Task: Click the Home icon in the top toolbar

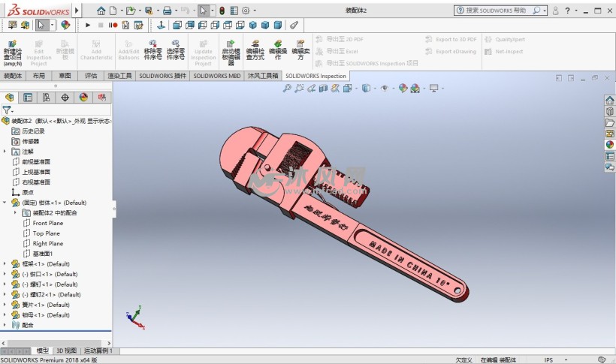Action: pos(101,11)
